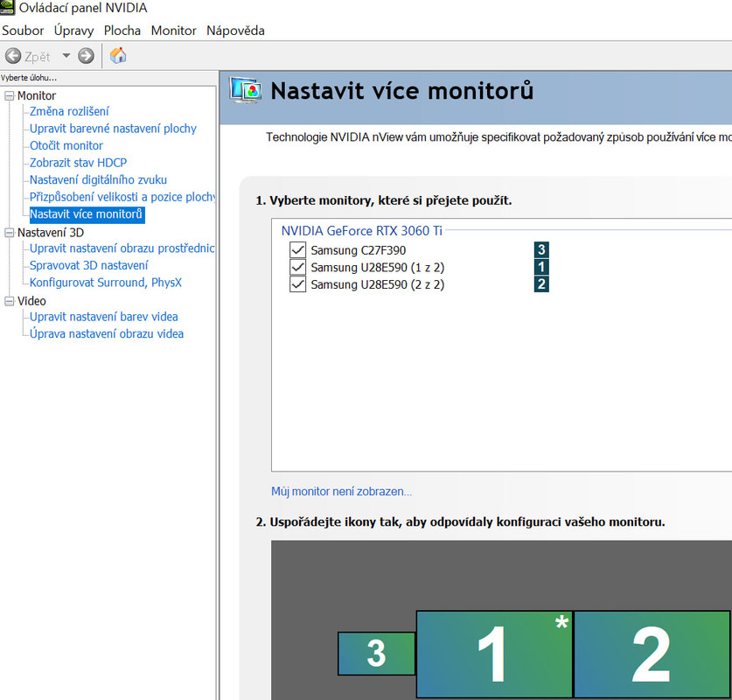Click identify badge 1 next to U28E590 (1 z 2)

pos(541,267)
